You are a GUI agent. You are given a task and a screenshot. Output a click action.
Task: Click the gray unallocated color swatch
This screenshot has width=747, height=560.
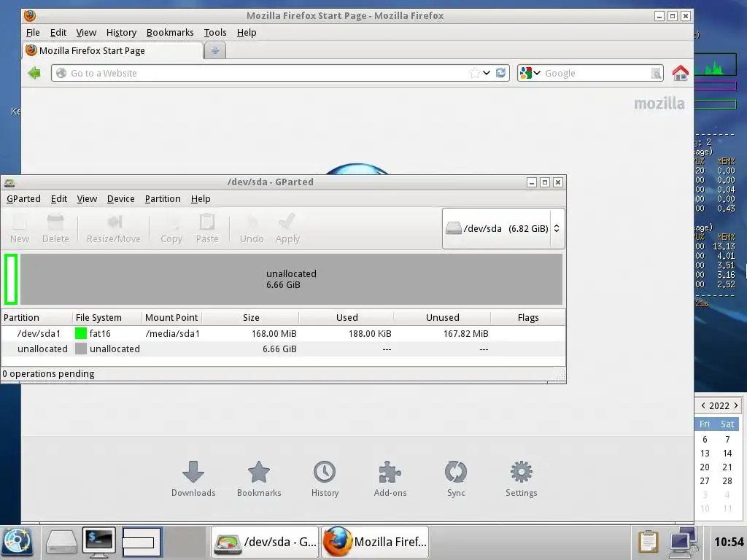click(x=81, y=349)
